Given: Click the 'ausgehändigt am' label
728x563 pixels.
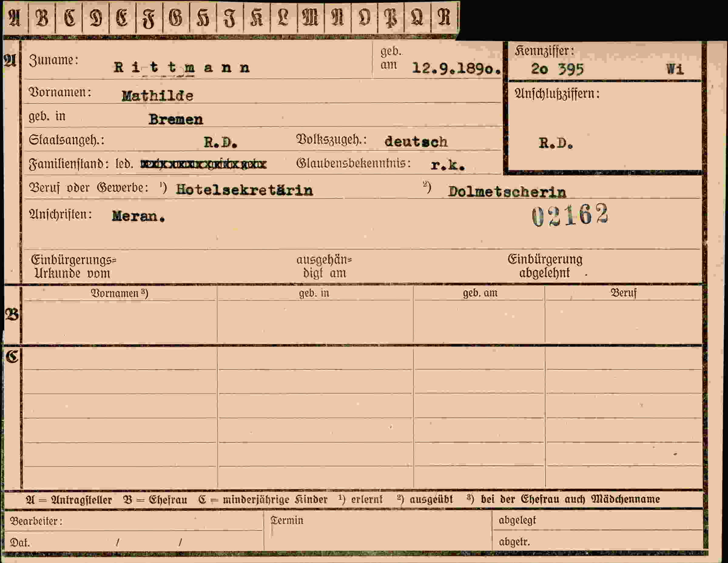Looking at the screenshot, I should [x=324, y=266].
